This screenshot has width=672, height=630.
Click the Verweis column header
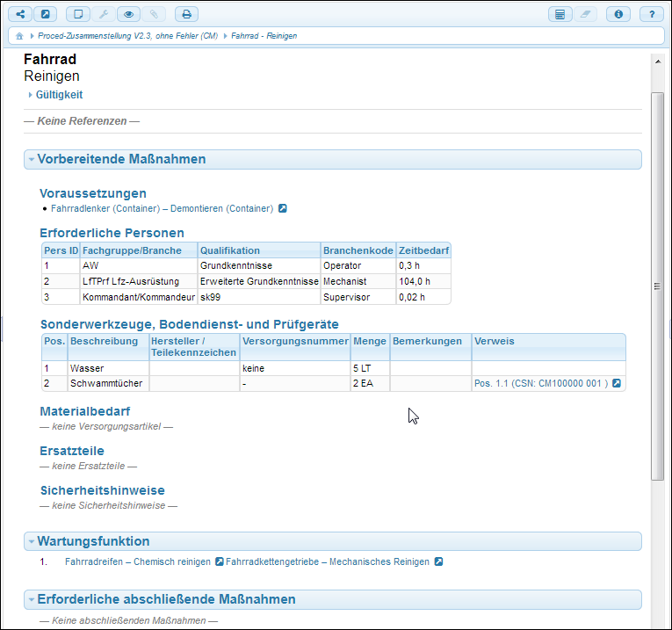pyautogui.click(x=548, y=347)
